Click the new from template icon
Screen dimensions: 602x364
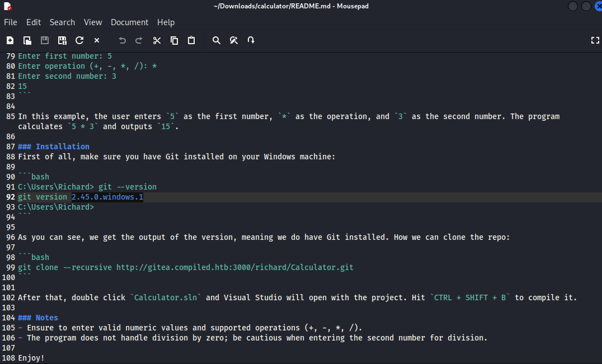tap(27, 40)
